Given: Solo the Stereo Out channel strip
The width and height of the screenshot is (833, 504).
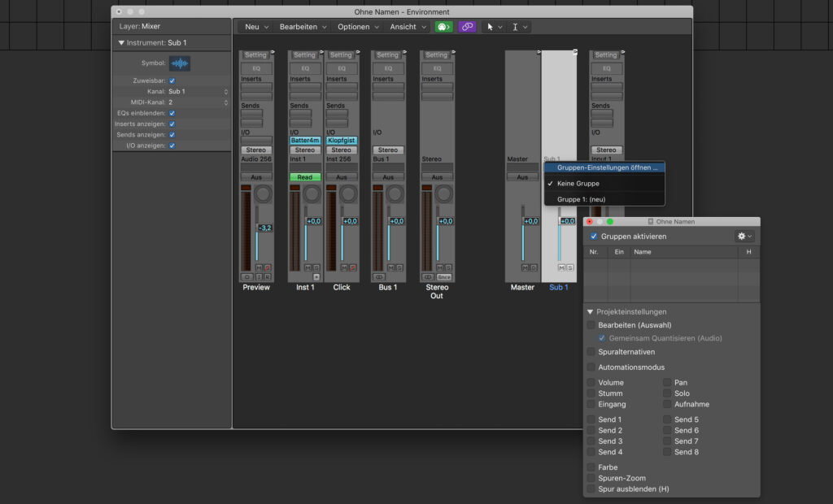Looking at the screenshot, I should click(448, 267).
